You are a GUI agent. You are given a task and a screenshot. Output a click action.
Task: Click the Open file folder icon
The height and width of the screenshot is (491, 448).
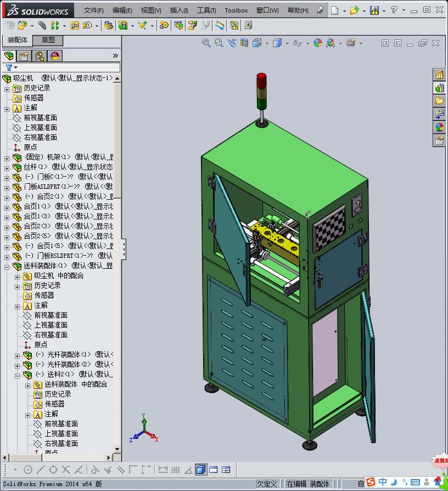(354, 10)
